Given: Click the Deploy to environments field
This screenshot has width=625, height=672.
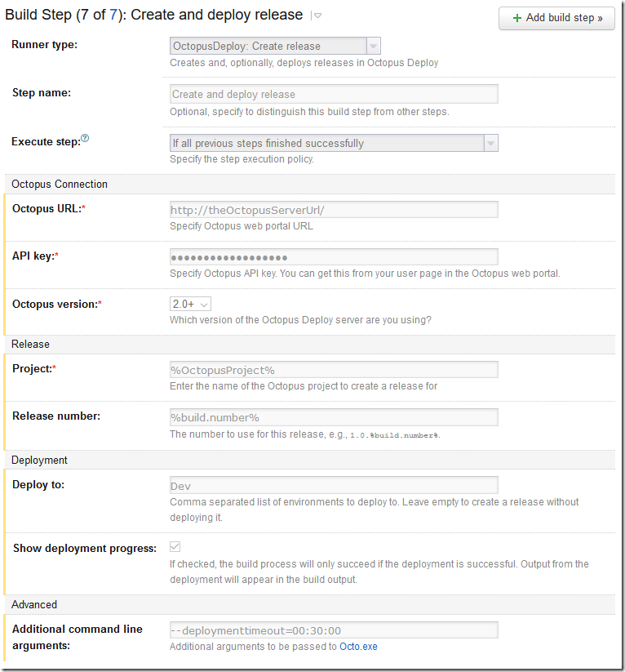Looking at the screenshot, I should 332,486.
